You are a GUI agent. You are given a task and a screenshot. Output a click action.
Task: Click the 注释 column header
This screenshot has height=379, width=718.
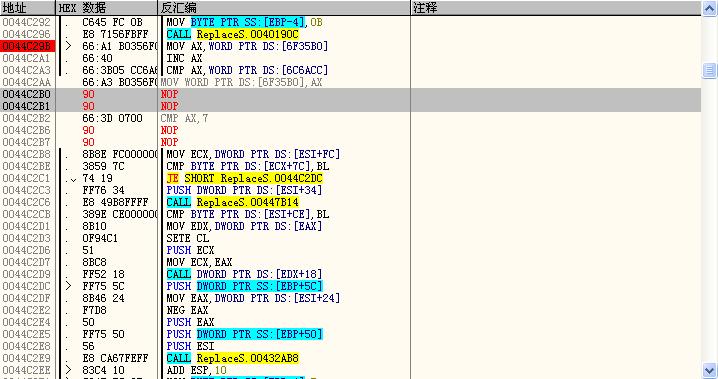(x=556, y=8)
